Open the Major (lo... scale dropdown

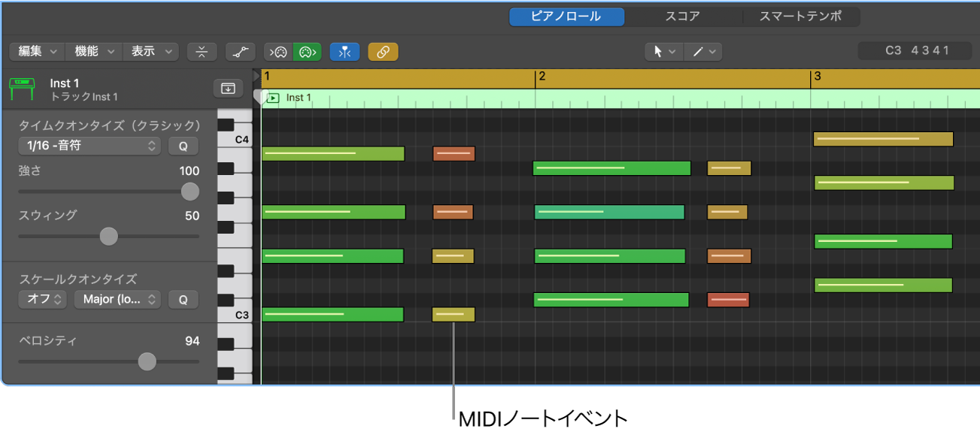[117, 299]
